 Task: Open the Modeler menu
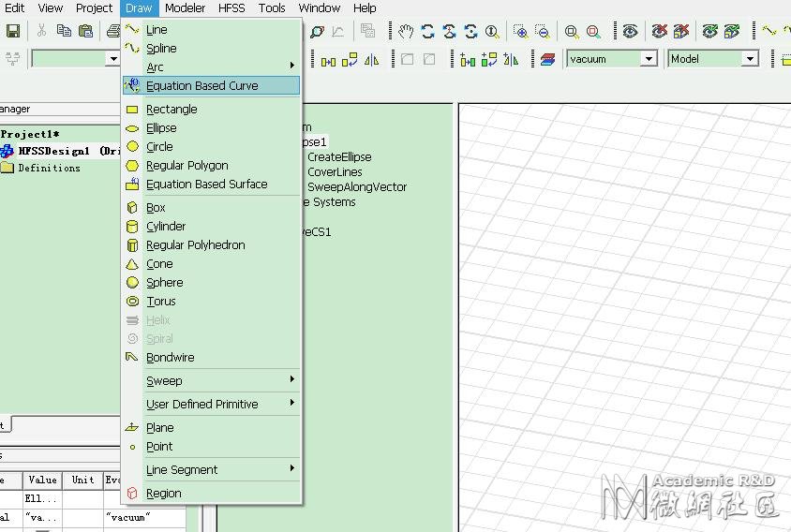pos(186,8)
